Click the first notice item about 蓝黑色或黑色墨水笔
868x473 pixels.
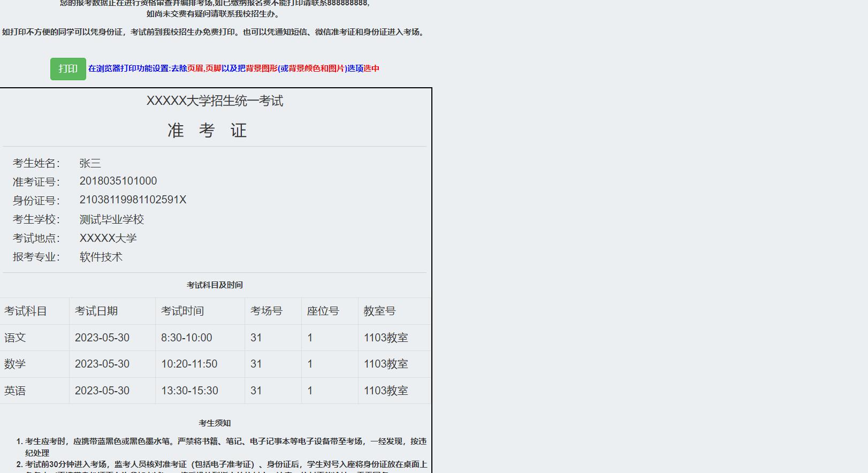(225, 447)
